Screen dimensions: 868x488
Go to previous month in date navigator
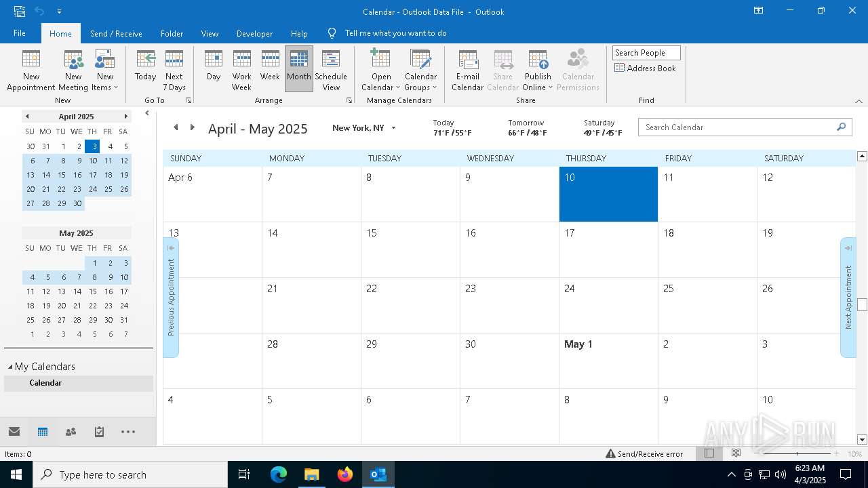coord(27,117)
